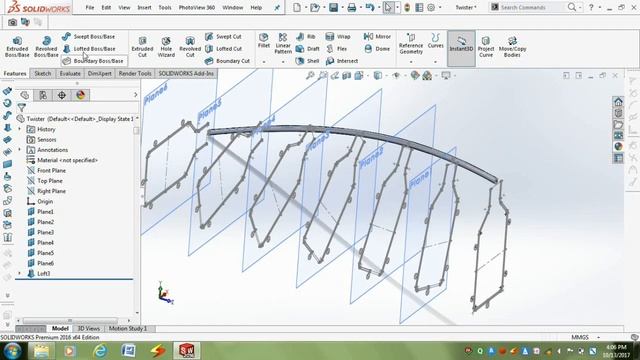
Task: Select Revolved Cut tool
Action: tap(190, 47)
